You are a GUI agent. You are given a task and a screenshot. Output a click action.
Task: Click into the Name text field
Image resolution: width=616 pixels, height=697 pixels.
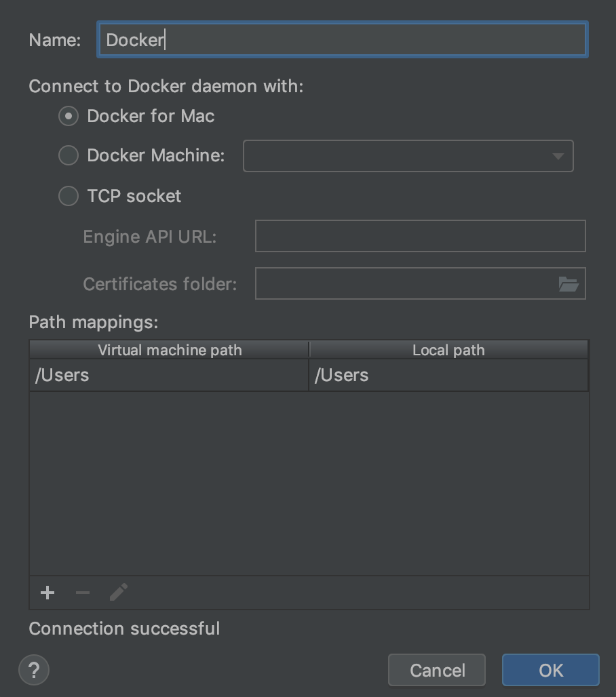click(342, 40)
